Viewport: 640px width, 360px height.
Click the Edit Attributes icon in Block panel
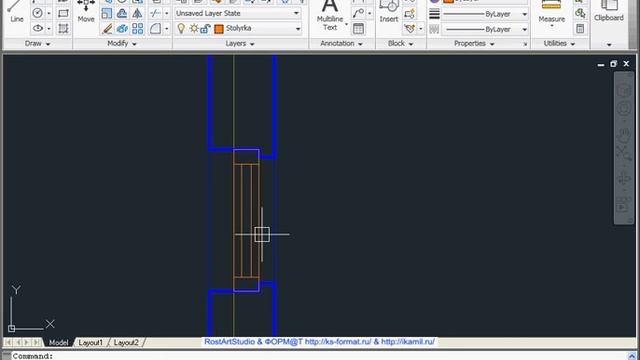[x=409, y=29]
